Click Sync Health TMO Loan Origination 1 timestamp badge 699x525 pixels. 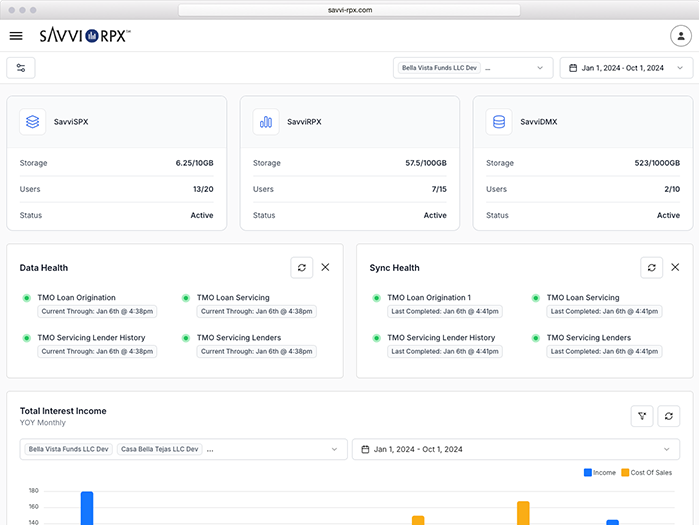pyautogui.click(x=445, y=311)
